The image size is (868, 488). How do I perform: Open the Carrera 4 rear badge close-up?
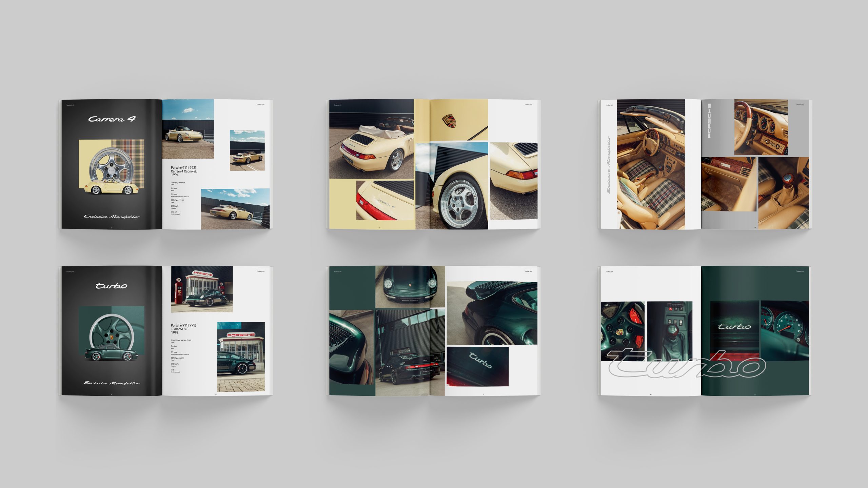tap(385, 200)
